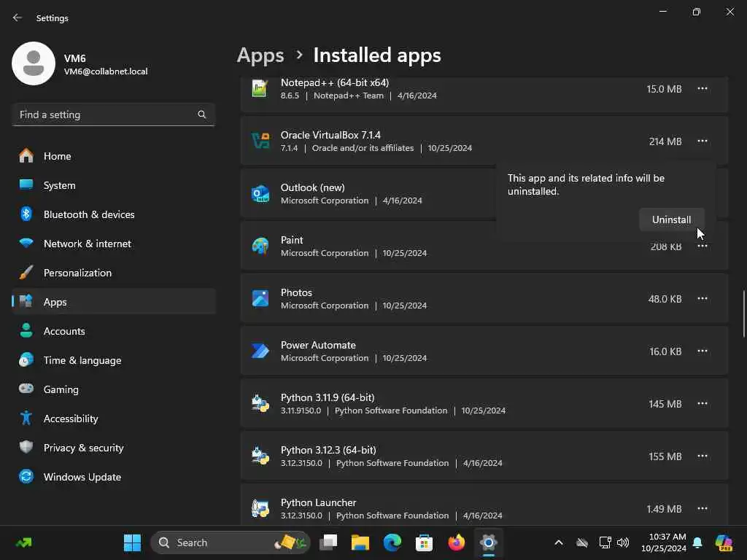747x560 pixels.
Task: Click the Windows Update icon
Action: [26, 477]
